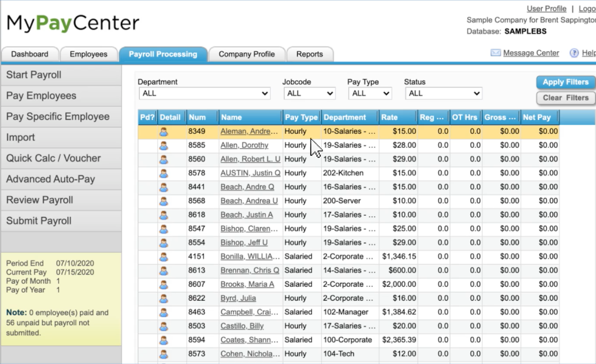Expand the Jobcode dropdown
The height and width of the screenshot is (364, 596).
tap(309, 93)
